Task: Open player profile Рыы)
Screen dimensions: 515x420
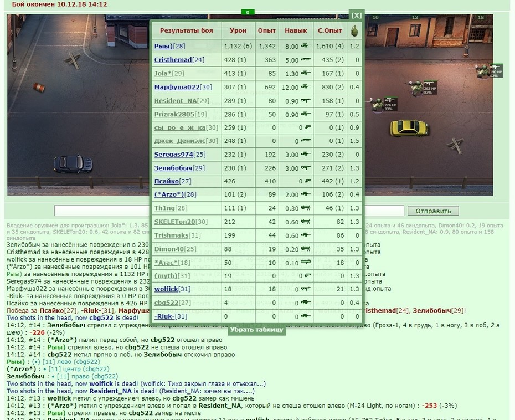Action: click(163, 46)
